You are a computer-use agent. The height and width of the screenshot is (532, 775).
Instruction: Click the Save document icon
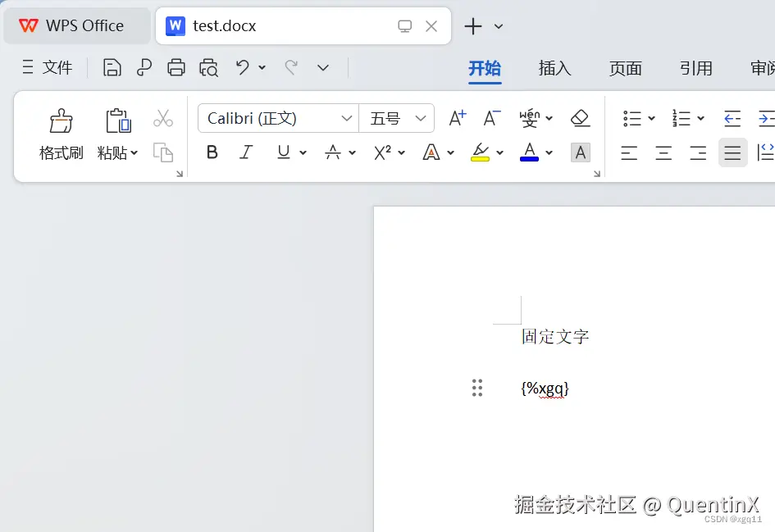[x=112, y=67]
